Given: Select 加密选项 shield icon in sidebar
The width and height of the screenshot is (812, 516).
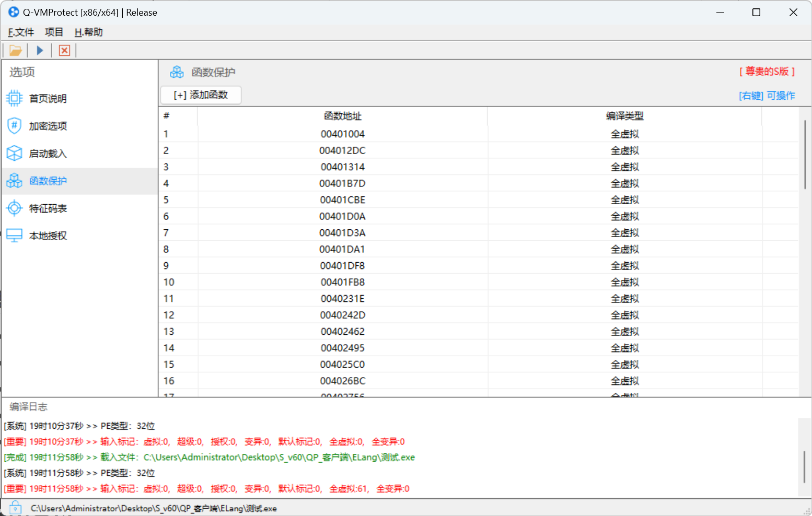Looking at the screenshot, I should tap(14, 126).
